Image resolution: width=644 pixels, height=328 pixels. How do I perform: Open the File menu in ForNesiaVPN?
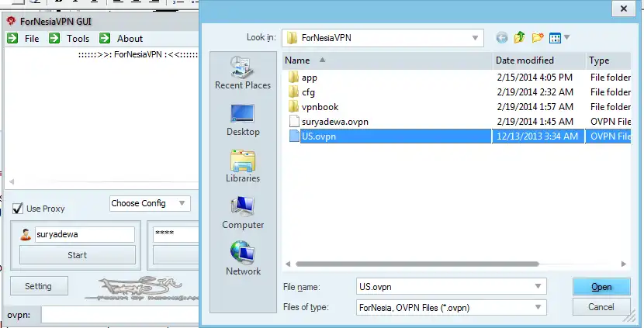[32, 39]
